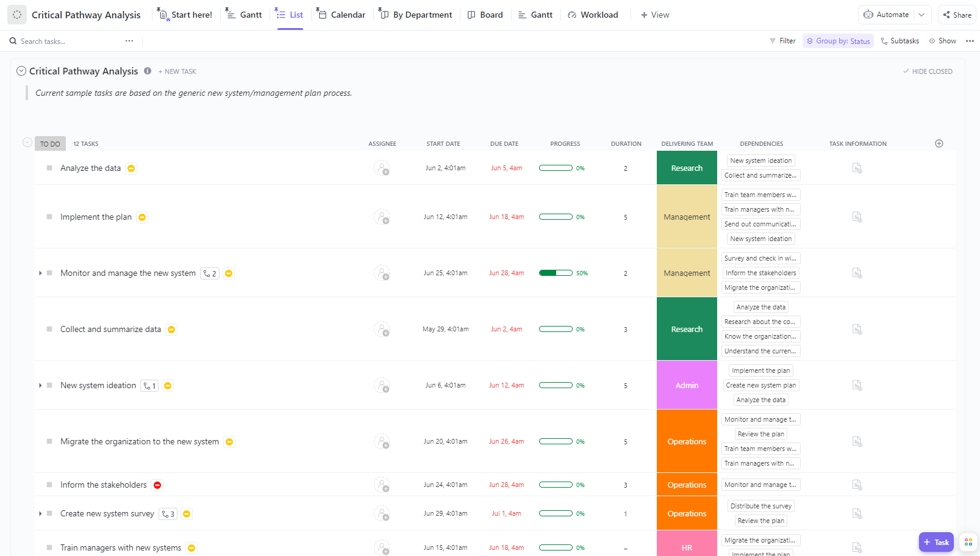Switch to the Calendar view tab
980x556 pixels.
click(x=341, y=15)
